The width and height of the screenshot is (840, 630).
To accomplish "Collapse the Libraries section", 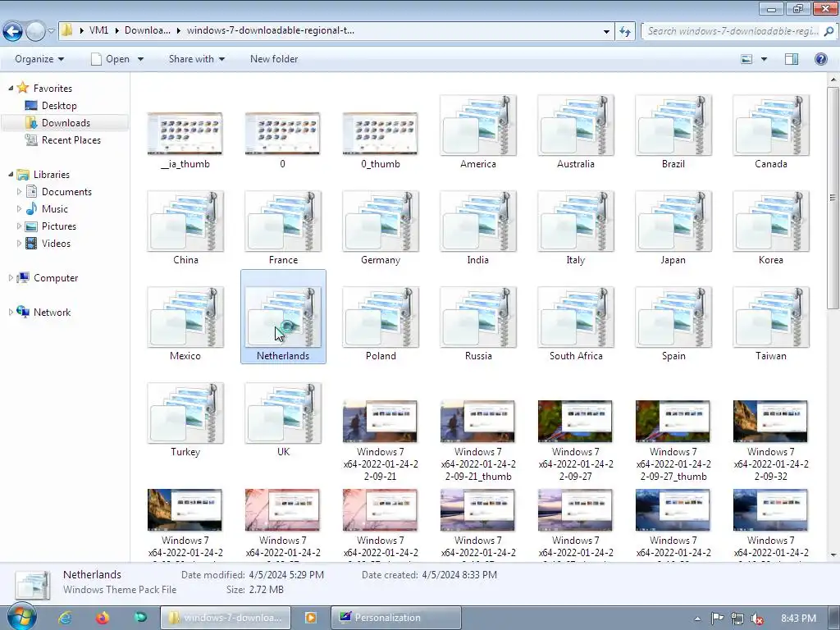I will point(11,174).
